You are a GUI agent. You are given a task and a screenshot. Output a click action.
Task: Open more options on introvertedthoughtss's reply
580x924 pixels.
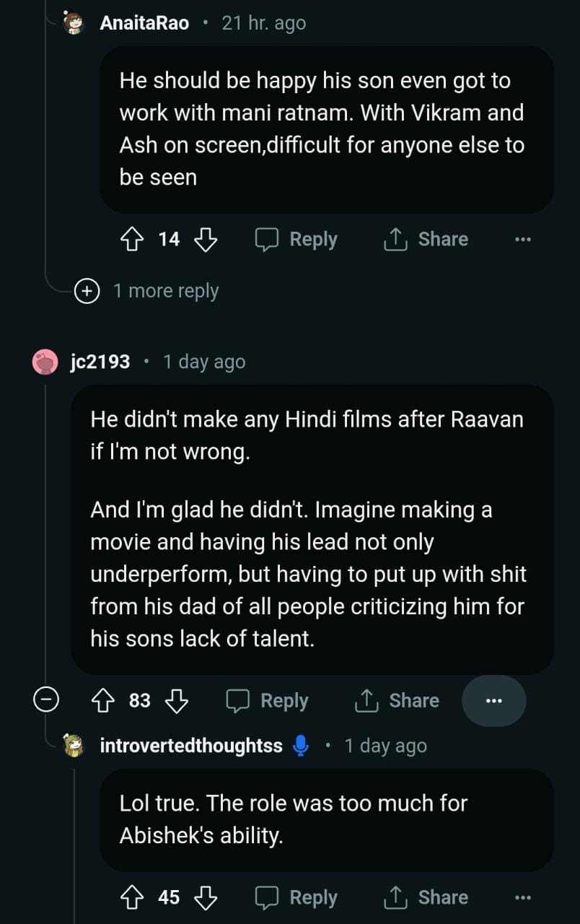522,897
